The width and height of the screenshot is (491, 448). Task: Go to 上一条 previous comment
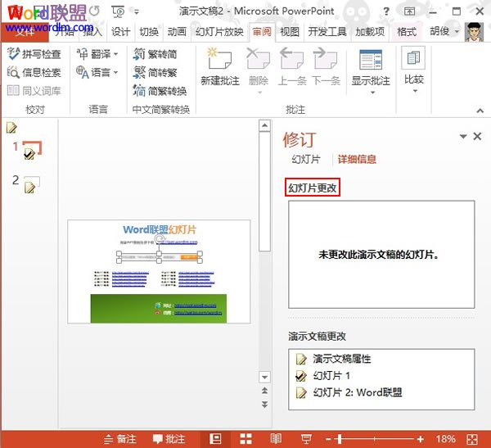click(x=292, y=67)
